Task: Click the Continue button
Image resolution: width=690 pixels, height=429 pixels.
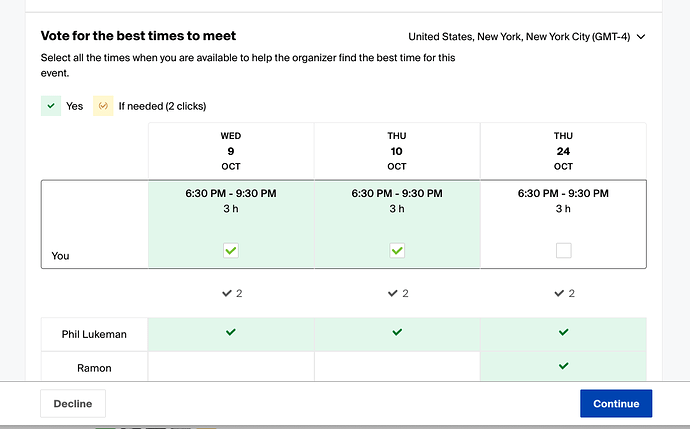Action: (616, 403)
